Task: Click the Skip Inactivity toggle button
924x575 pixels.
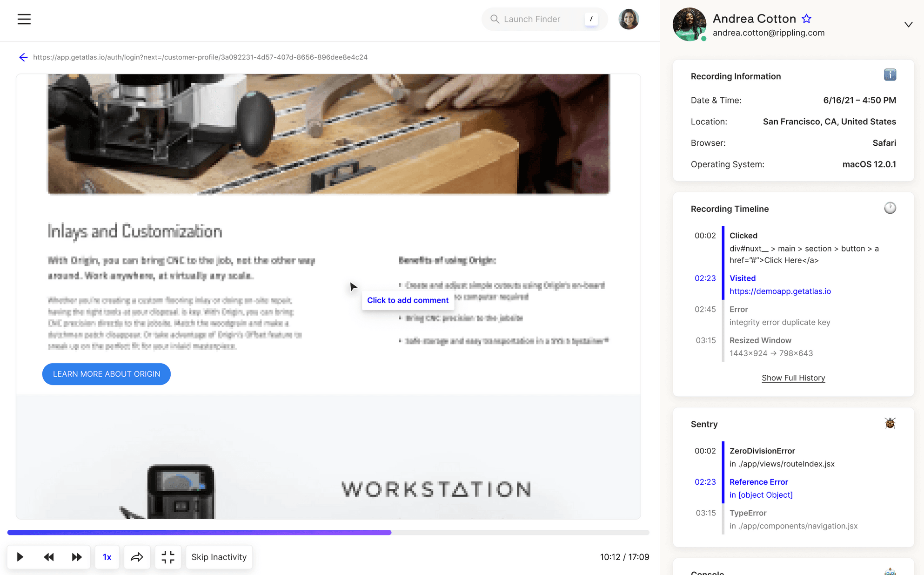Action: point(219,556)
